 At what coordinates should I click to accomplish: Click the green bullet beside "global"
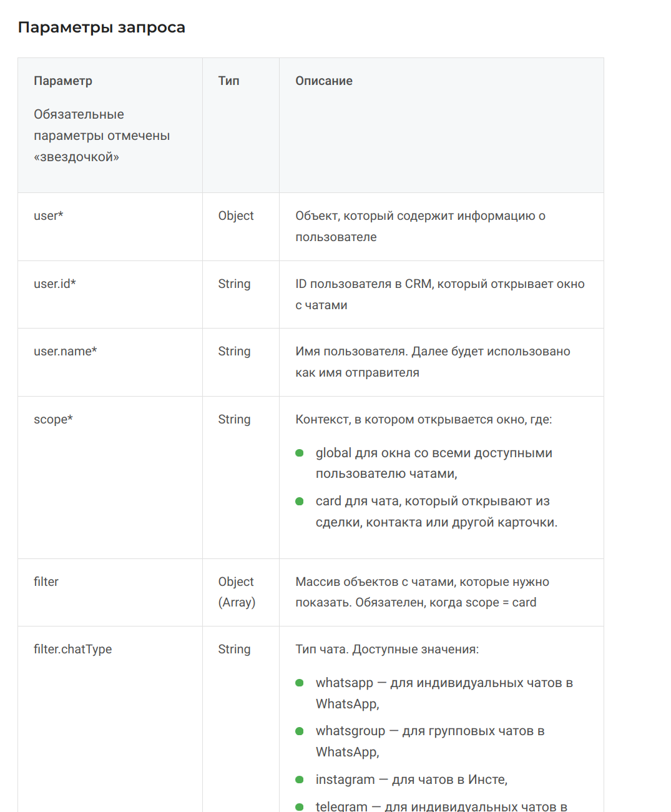pos(300,453)
